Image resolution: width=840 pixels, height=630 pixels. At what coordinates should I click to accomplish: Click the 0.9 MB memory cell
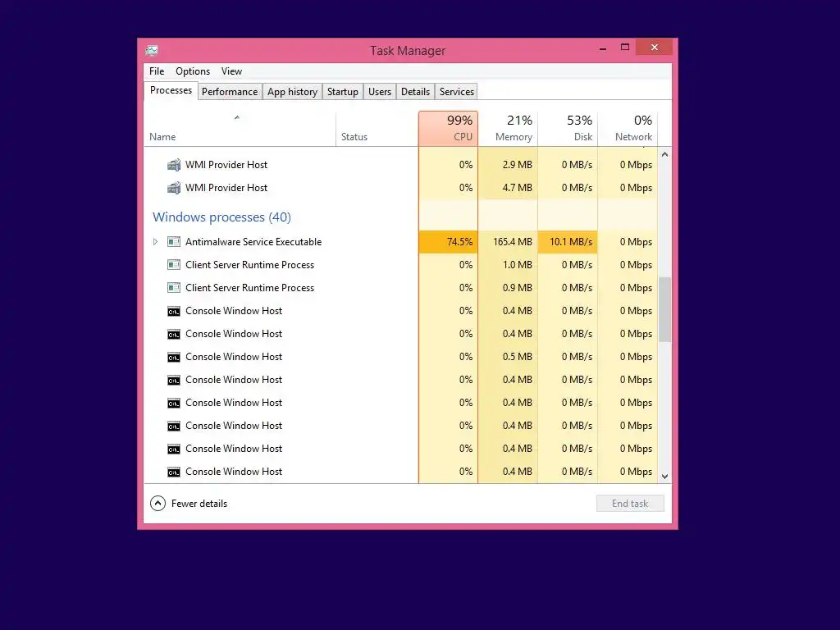click(x=508, y=288)
